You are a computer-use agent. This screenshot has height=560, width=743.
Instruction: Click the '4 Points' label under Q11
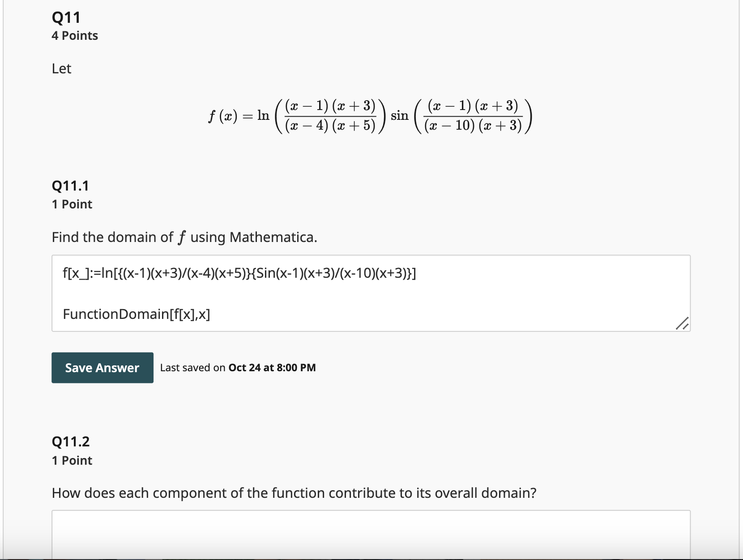(75, 35)
